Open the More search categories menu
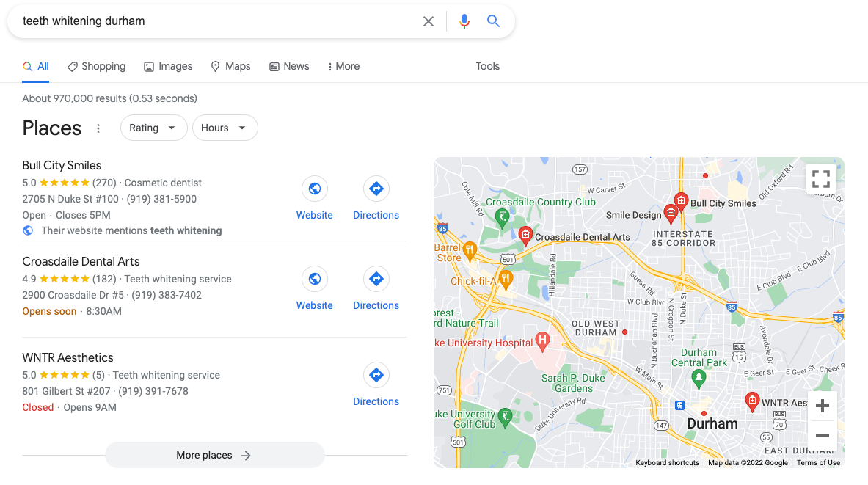 point(344,67)
